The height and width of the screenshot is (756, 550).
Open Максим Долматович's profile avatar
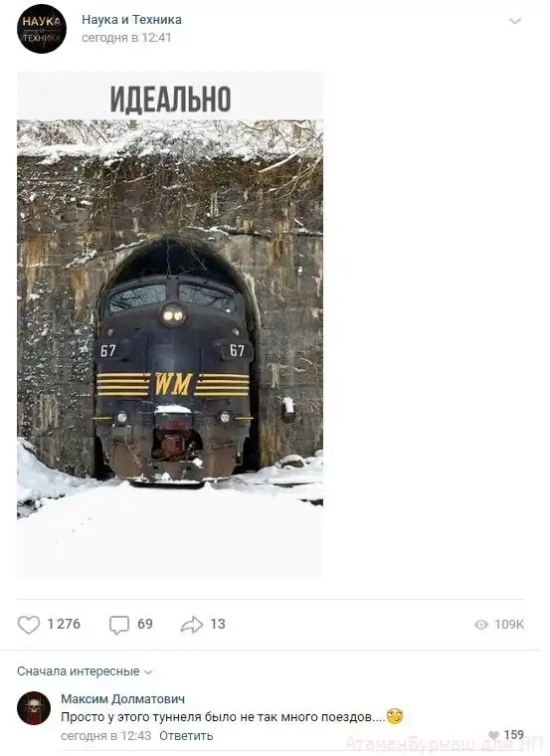pos(34,708)
